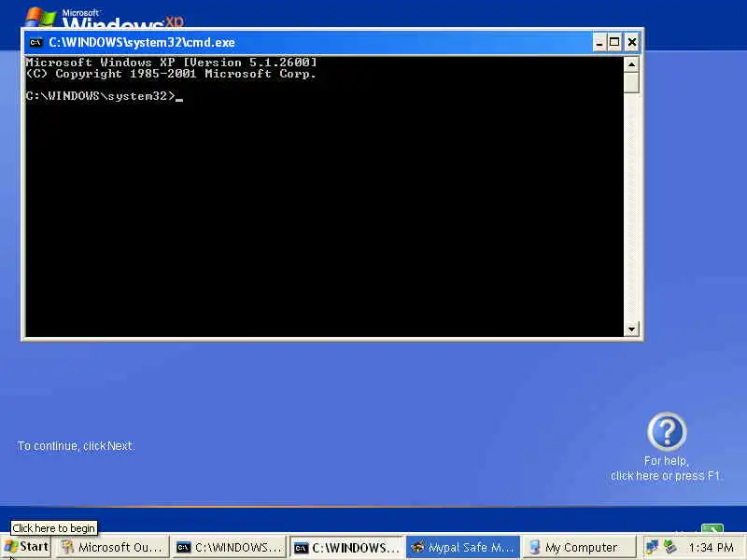
Task: Maximize the cmd.exe window
Action: [x=614, y=42]
